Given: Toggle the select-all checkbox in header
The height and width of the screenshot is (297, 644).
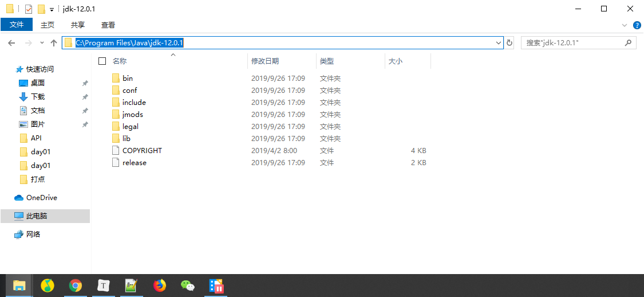Looking at the screenshot, I should pos(102,61).
